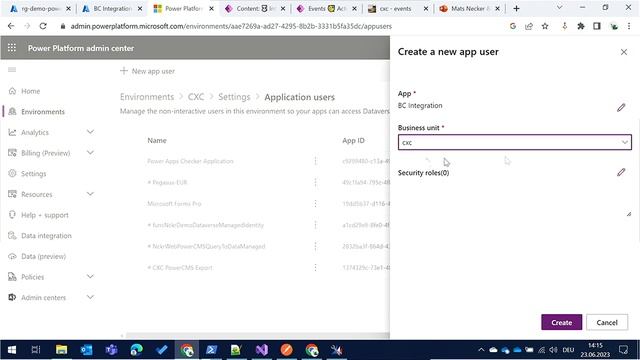Open the notification center icon
This screenshot has height=360, width=640.
[623, 350]
